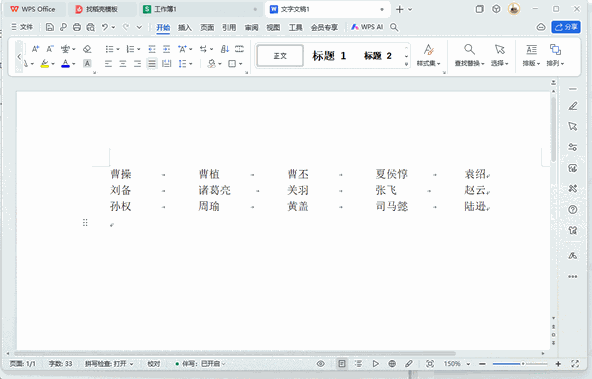Viewport: 592px width, 379px height.
Task: Add a new tab with plus button
Action: click(x=399, y=9)
